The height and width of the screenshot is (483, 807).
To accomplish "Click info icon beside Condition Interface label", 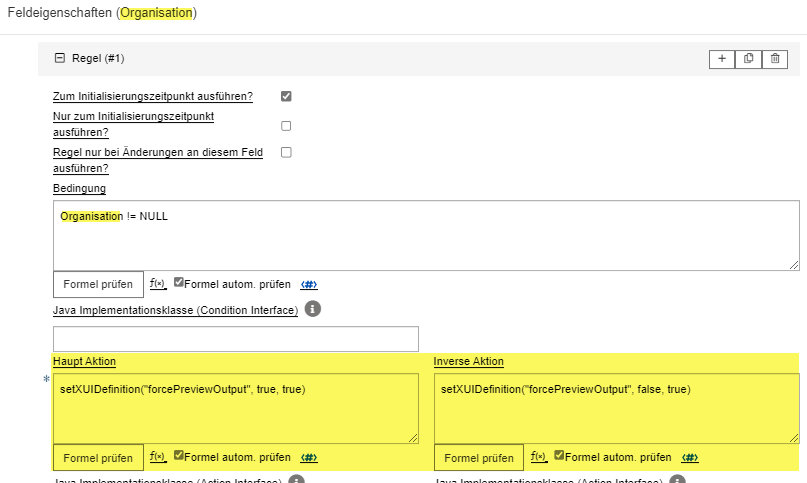I will [x=312, y=310].
